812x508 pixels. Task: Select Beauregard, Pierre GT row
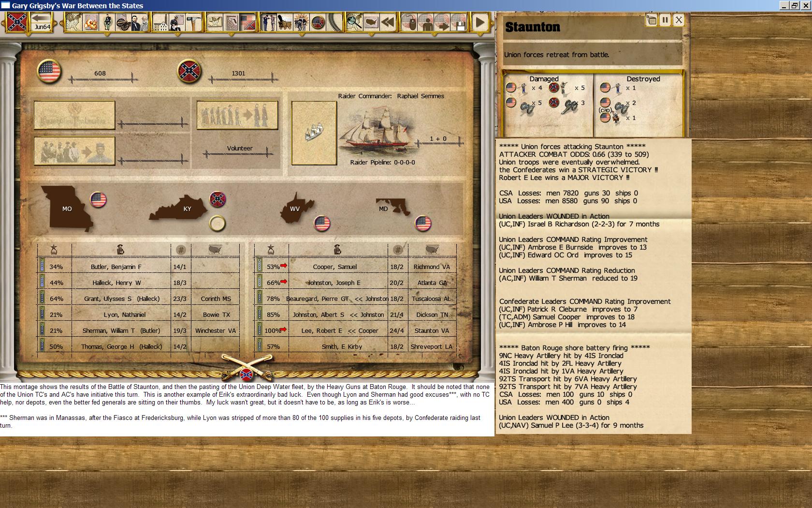[x=355, y=299]
